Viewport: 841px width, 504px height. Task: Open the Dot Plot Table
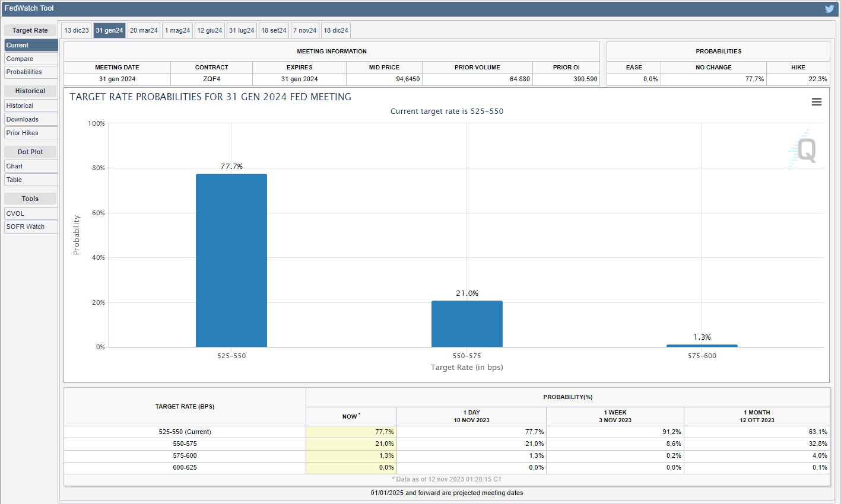point(30,180)
